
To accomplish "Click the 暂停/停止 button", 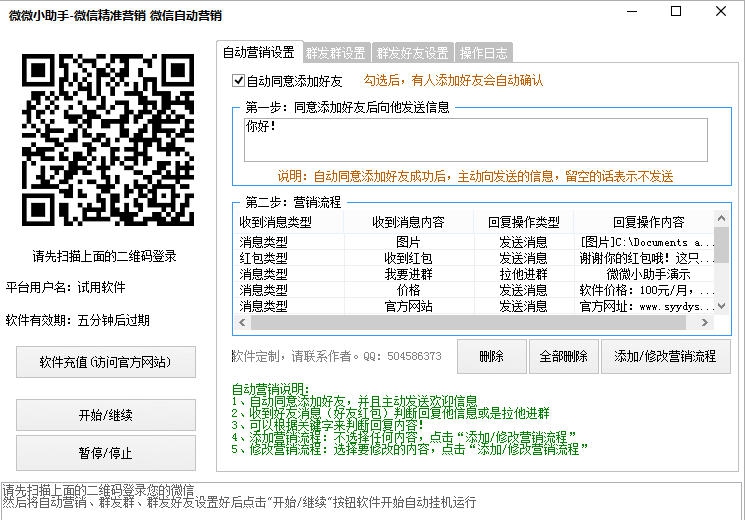I will [x=106, y=453].
